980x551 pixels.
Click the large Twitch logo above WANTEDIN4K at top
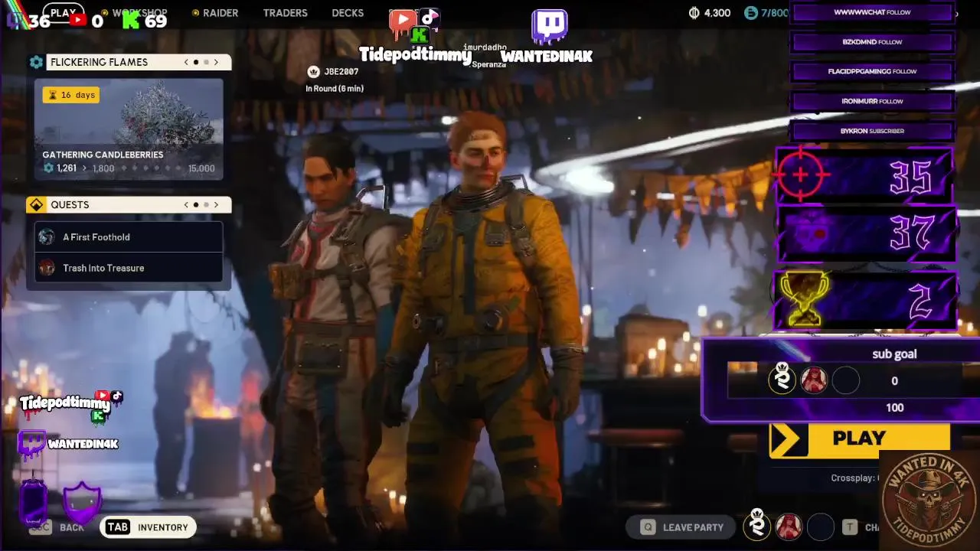(550, 26)
